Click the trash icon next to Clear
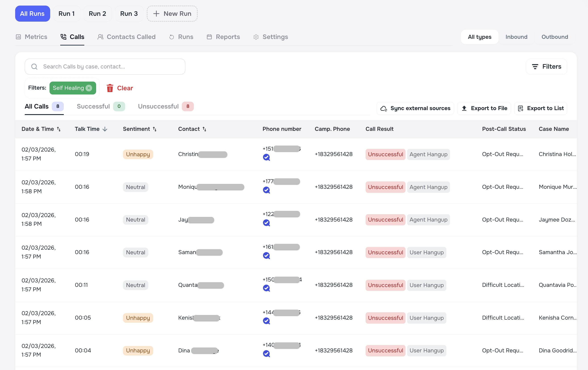The image size is (588, 370). (110, 88)
